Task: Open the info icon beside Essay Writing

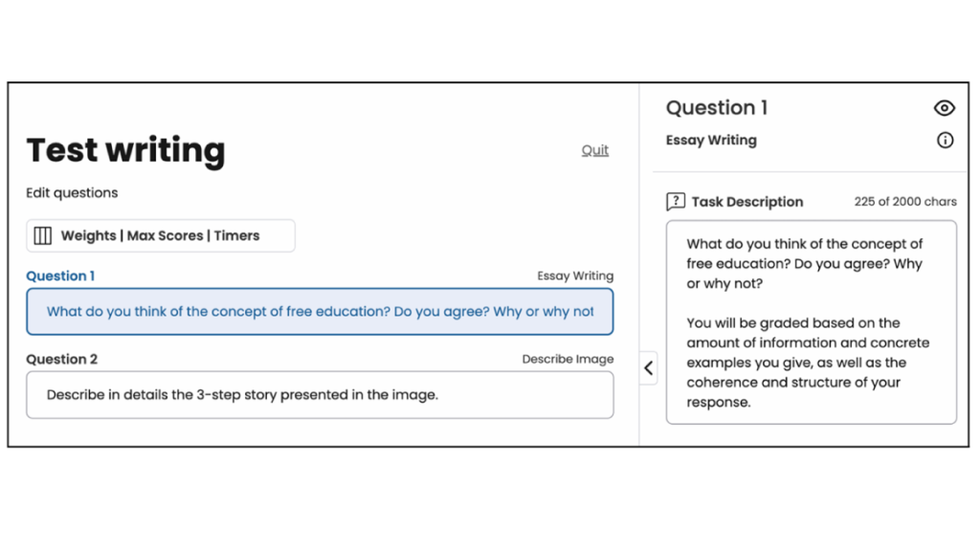Action: [x=945, y=141]
